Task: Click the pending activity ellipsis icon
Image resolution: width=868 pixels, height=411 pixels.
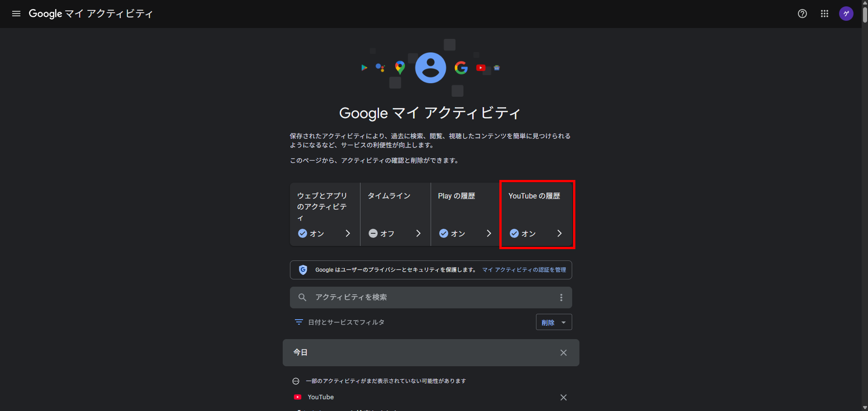Action: point(296,381)
